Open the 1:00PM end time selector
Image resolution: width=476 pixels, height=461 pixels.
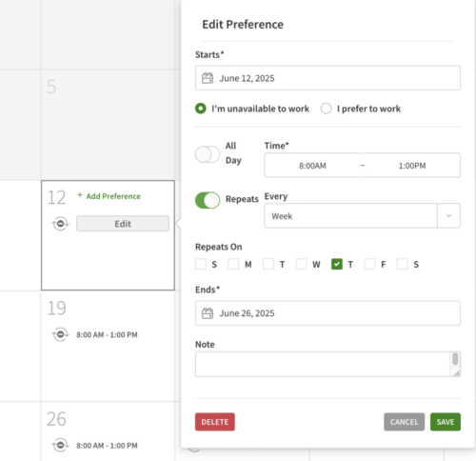[412, 166]
